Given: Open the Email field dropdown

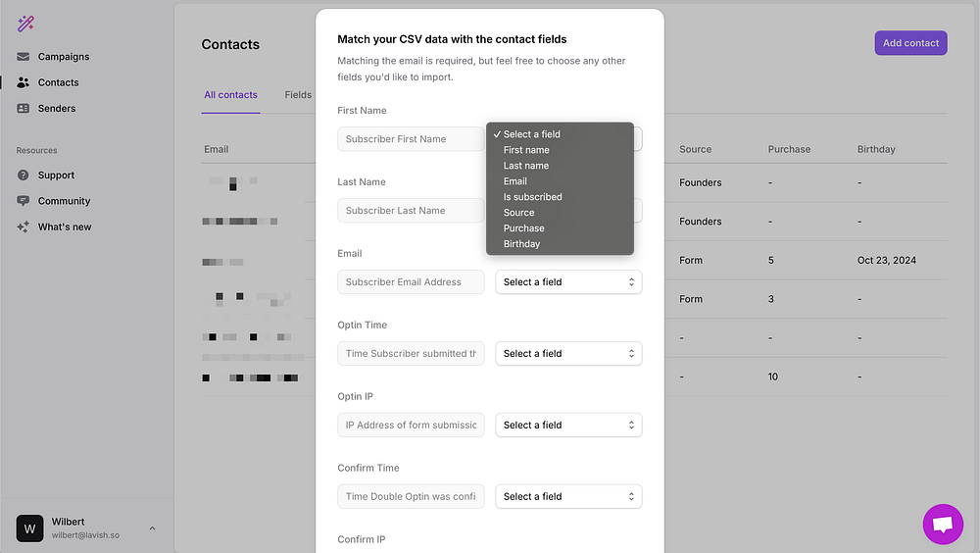Looking at the screenshot, I should click(568, 282).
